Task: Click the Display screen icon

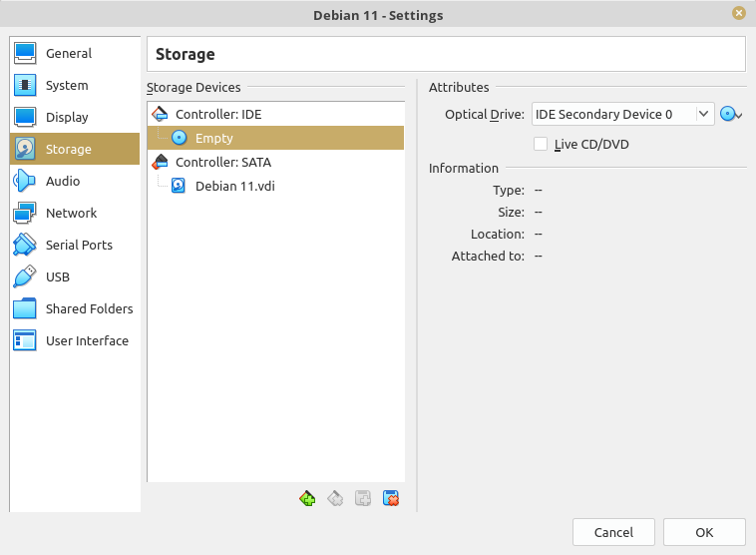Action: point(25,117)
